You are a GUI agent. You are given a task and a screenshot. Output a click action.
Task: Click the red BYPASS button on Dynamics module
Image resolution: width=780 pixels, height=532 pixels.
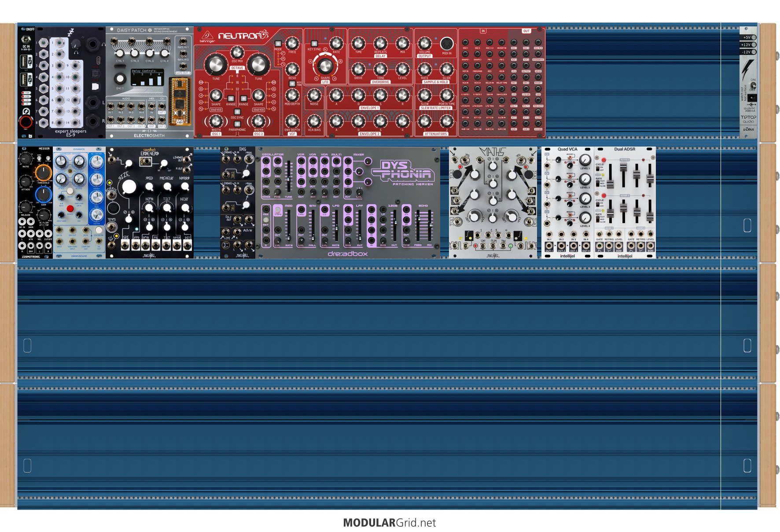pos(70,208)
